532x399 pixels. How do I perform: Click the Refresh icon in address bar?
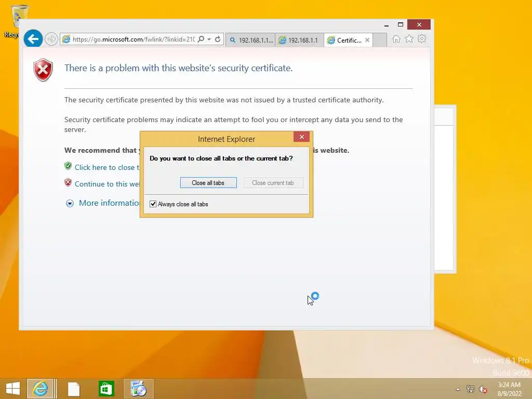coord(218,39)
